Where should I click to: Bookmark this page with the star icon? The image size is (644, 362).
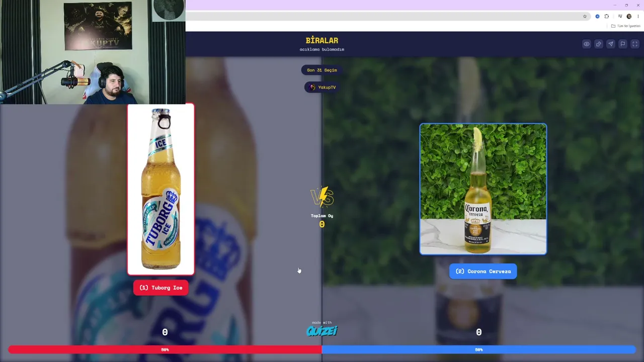(585, 17)
